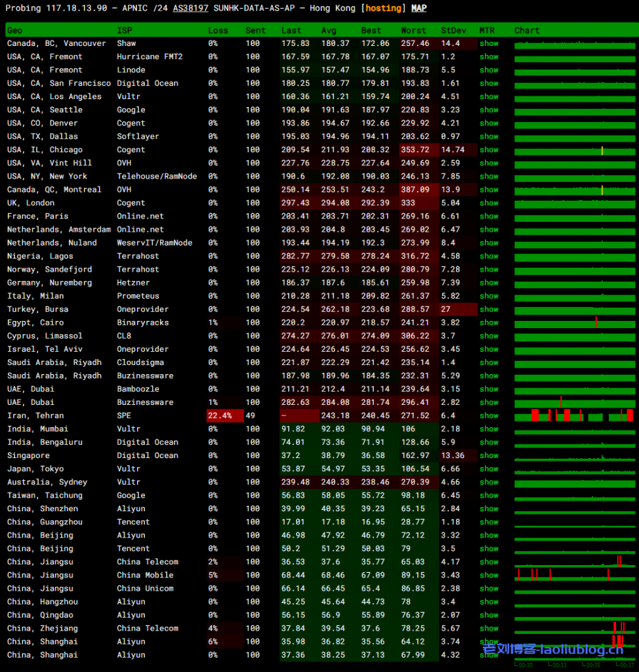Show MTR for Singapore Digital Ocean
The image size is (639, 672).
tap(489, 455)
